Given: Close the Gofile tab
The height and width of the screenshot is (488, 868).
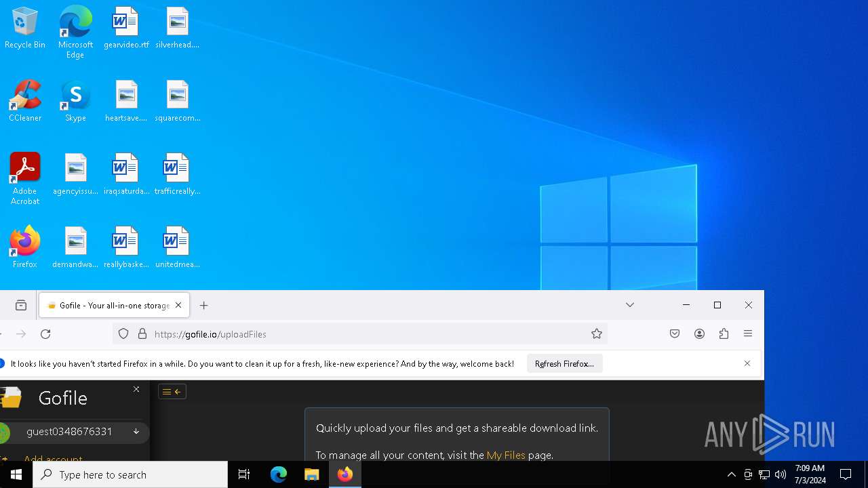Looking at the screenshot, I should (x=178, y=305).
